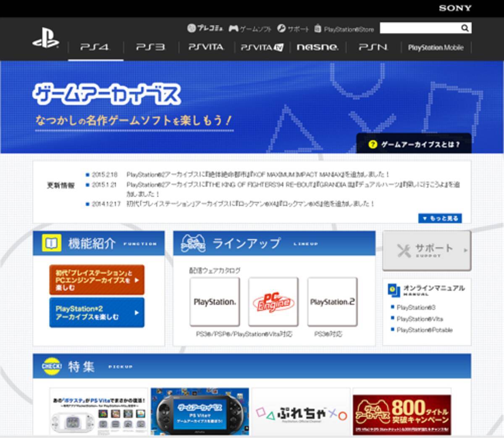Open PlayStation 3 online manual link

[416, 307]
